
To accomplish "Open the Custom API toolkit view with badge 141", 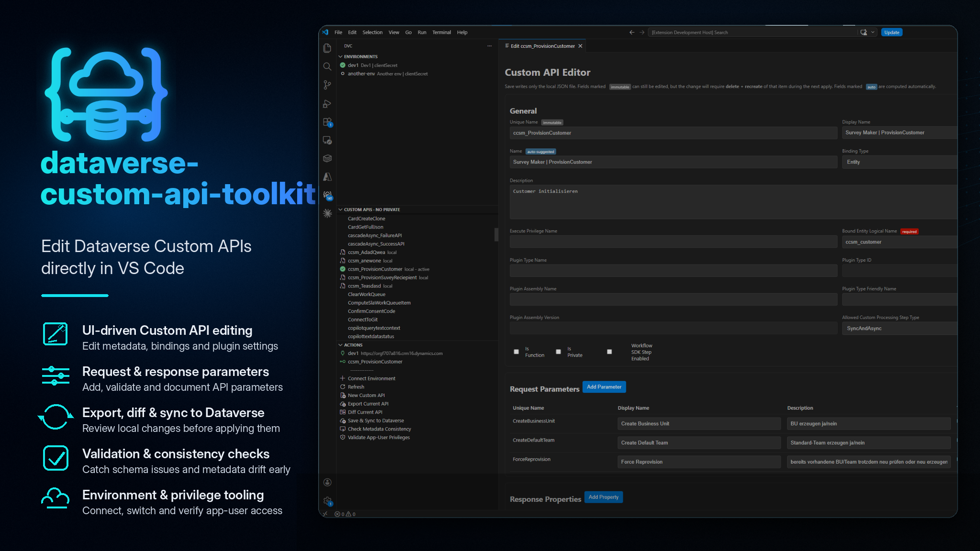I will (x=328, y=195).
